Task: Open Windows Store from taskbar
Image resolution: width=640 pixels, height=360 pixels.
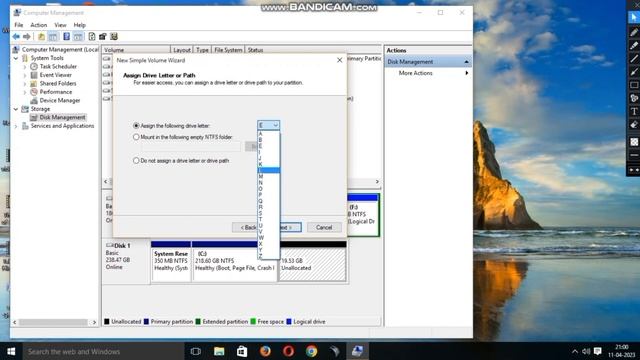Action: [x=242, y=351]
